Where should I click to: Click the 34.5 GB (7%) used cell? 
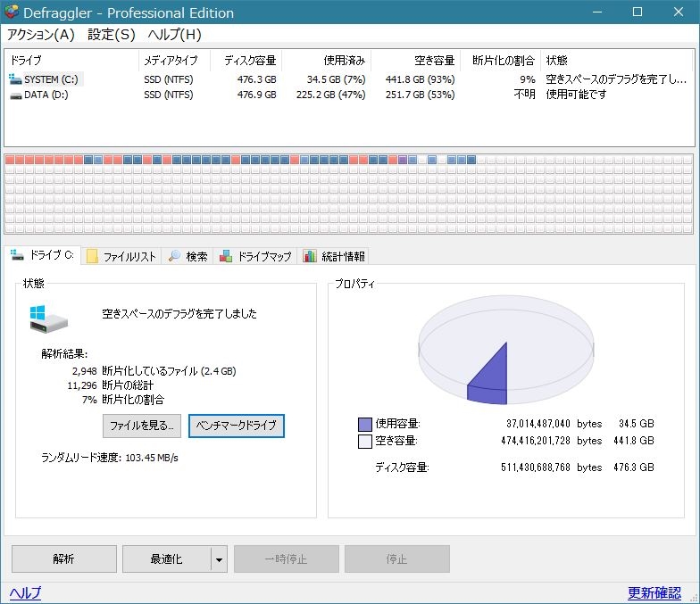tap(336, 79)
